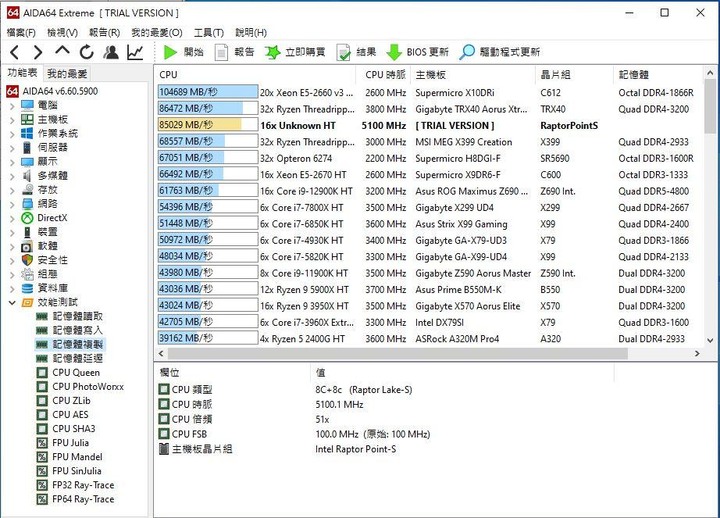Click the horizontal scrollbar of results list

pos(398,354)
